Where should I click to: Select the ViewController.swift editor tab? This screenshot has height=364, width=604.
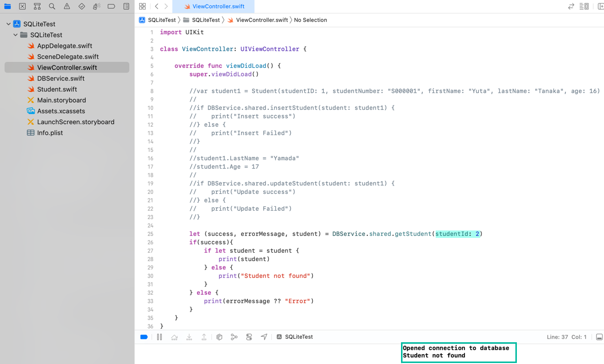coord(214,6)
